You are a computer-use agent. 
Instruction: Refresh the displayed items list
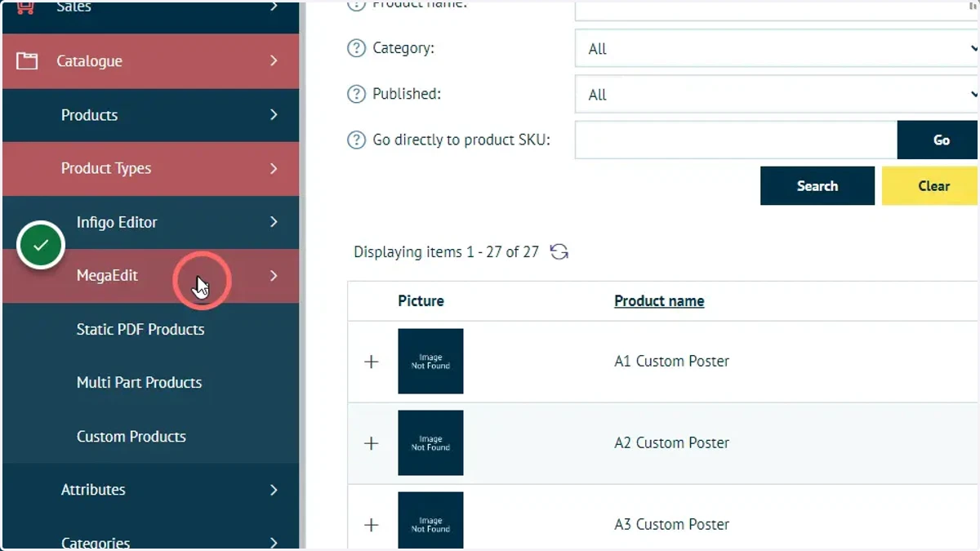tap(559, 251)
